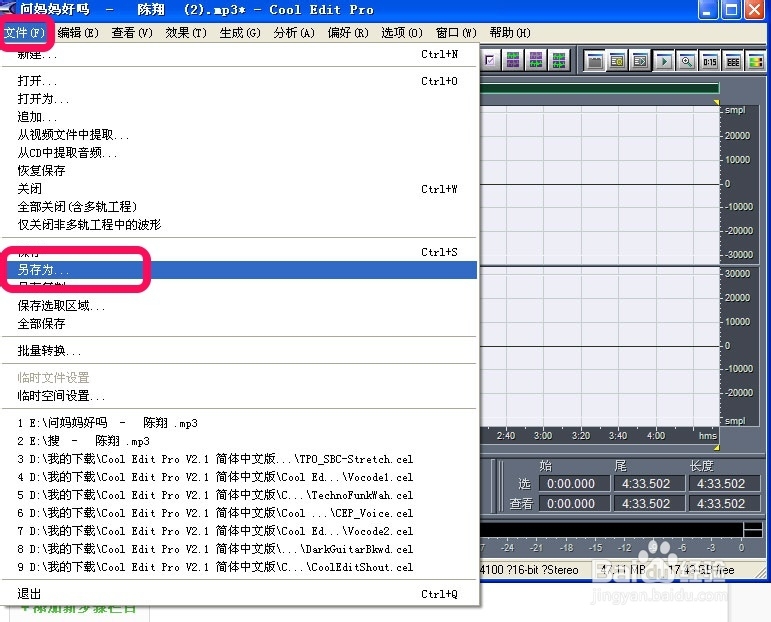Open recent file 9 CoolEditShout.cel

239,567
